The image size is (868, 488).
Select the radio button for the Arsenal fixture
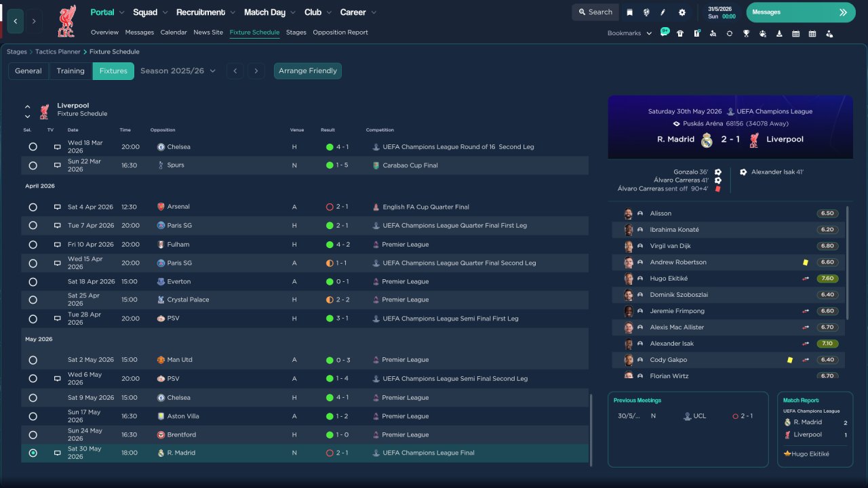pyautogui.click(x=33, y=207)
